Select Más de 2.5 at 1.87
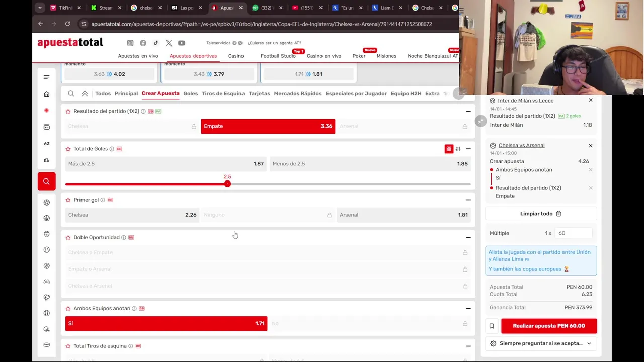644x362 pixels. point(166,164)
